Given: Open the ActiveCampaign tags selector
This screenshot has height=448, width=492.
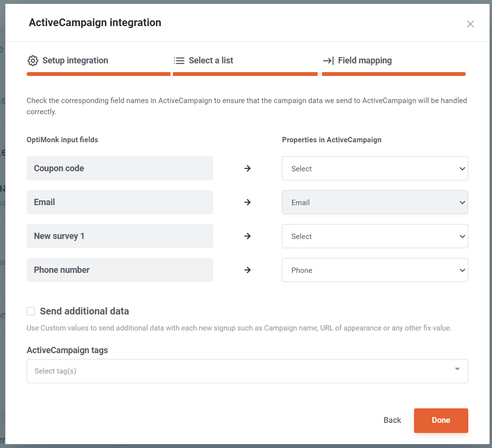Looking at the screenshot, I should 247,371.
